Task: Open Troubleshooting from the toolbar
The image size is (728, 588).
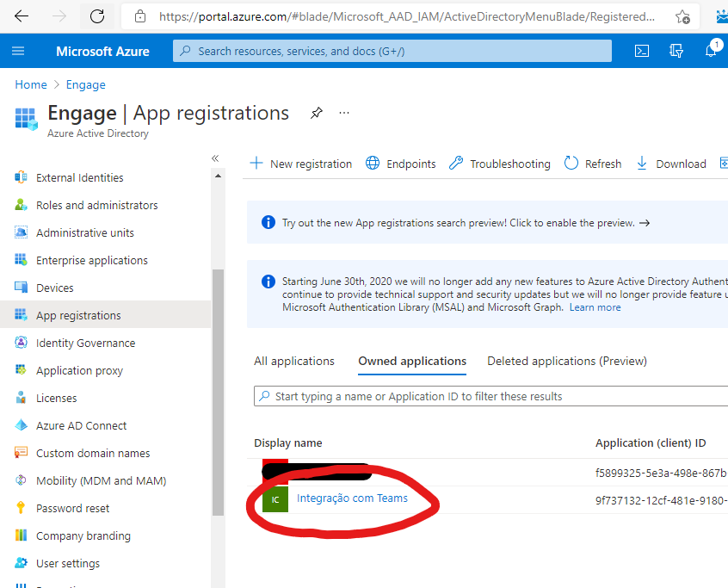Action: click(x=500, y=164)
